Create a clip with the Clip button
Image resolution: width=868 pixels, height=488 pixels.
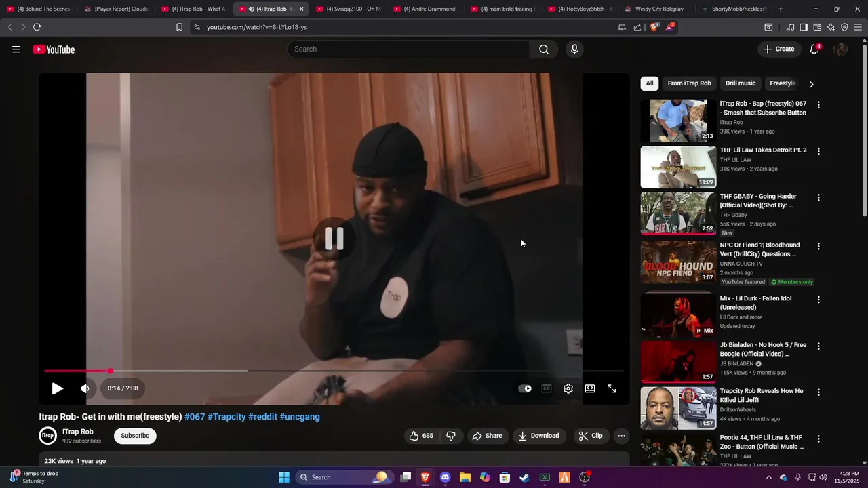(x=591, y=436)
